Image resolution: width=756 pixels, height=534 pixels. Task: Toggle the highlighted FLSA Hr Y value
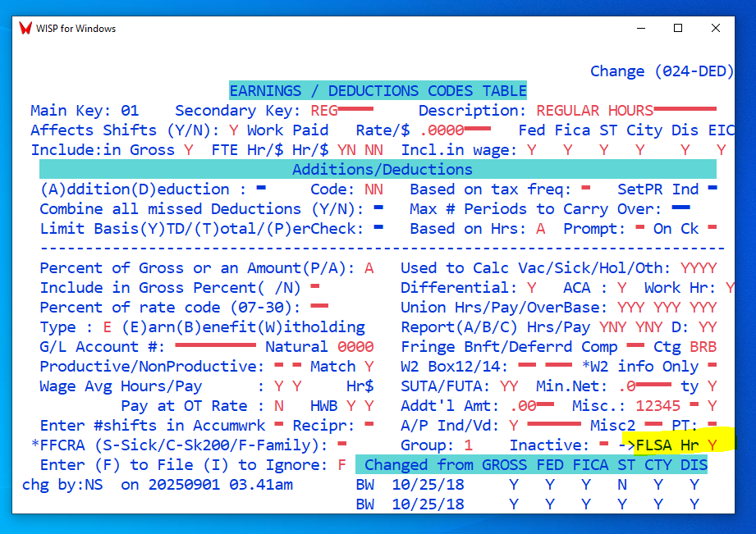point(712,445)
